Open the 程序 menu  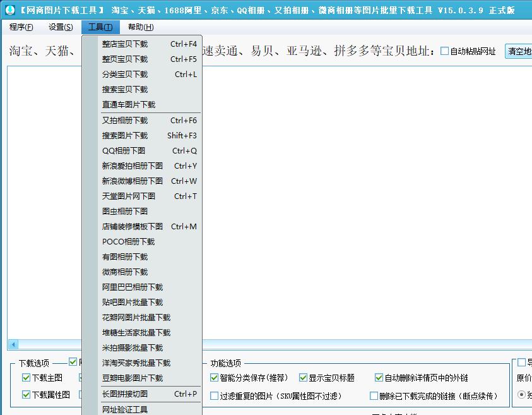click(21, 27)
